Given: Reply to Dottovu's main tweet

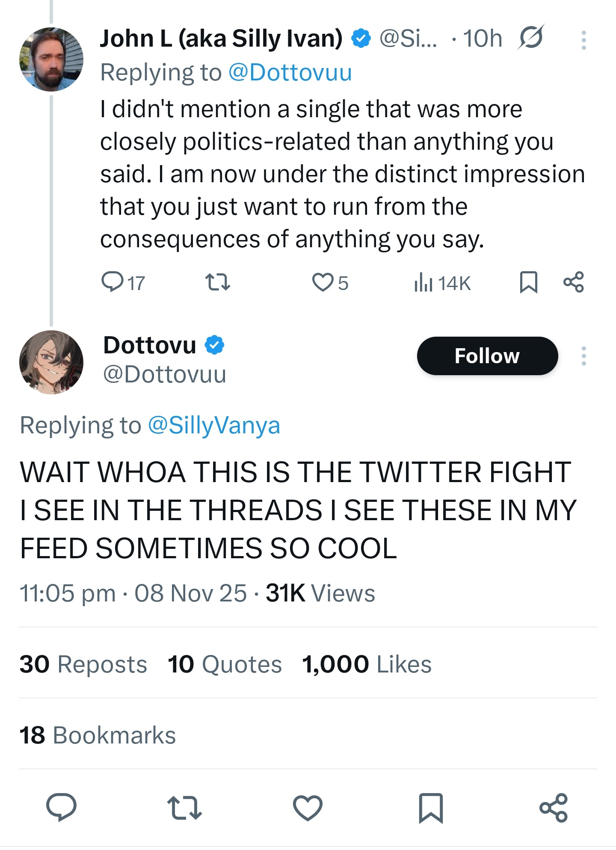Looking at the screenshot, I should 61,808.
